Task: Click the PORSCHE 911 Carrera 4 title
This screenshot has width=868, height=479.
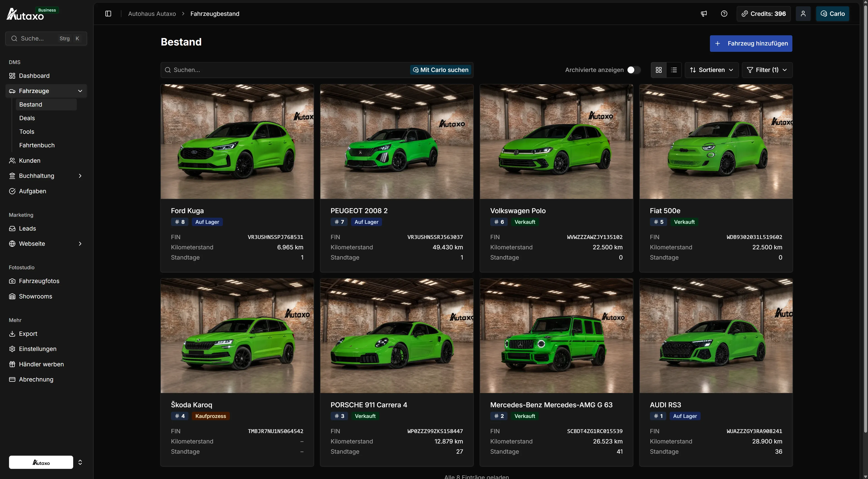Action: coord(369,405)
